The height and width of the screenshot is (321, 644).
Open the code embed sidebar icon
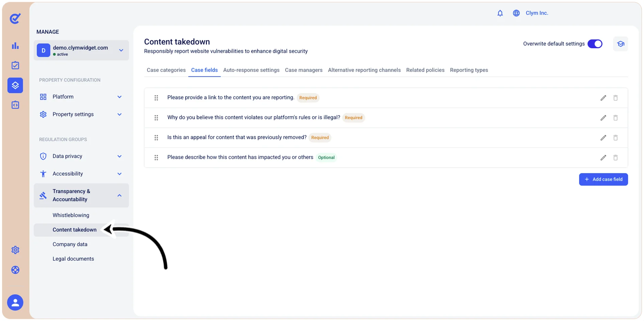tap(15, 105)
